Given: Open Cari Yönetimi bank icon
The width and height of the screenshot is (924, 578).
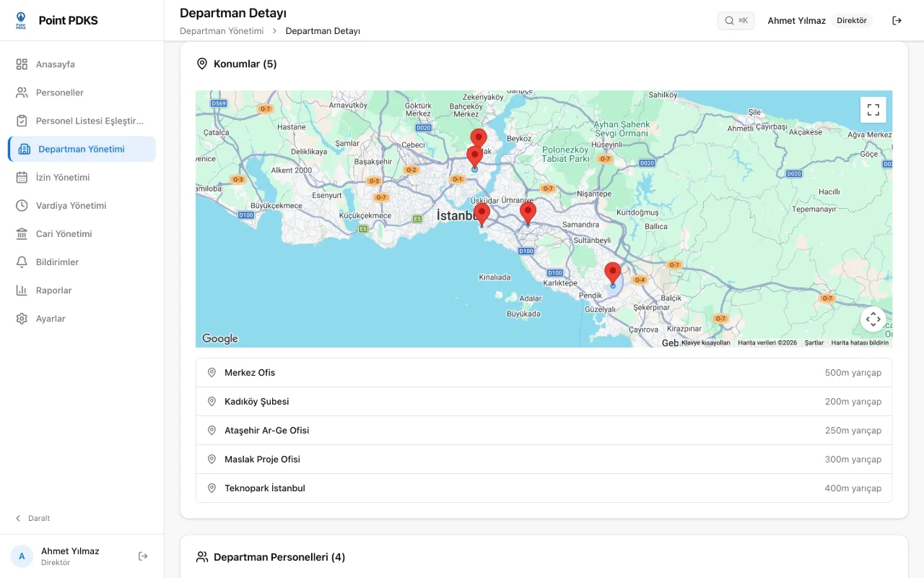Looking at the screenshot, I should 22,233.
